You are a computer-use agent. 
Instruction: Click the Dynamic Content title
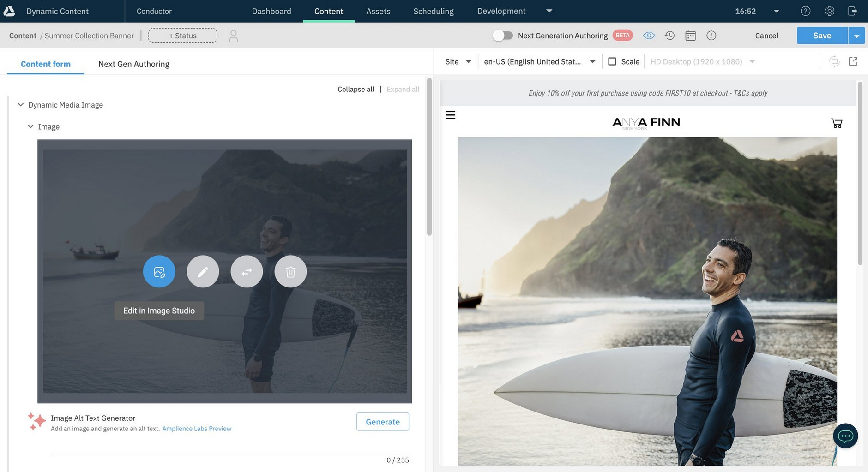tap(57, 11)
